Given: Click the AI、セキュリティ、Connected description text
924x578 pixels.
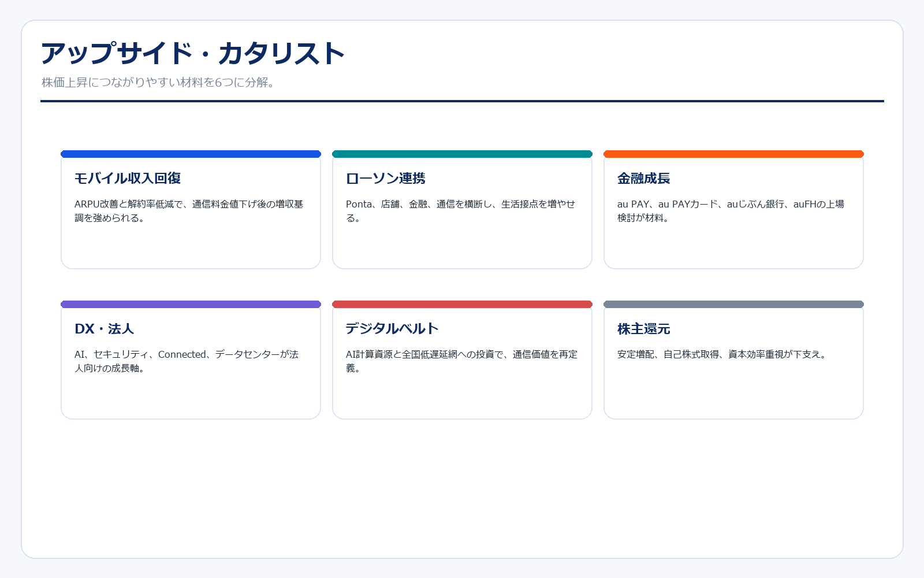Looking at the screenshot, I should [187, 361].
